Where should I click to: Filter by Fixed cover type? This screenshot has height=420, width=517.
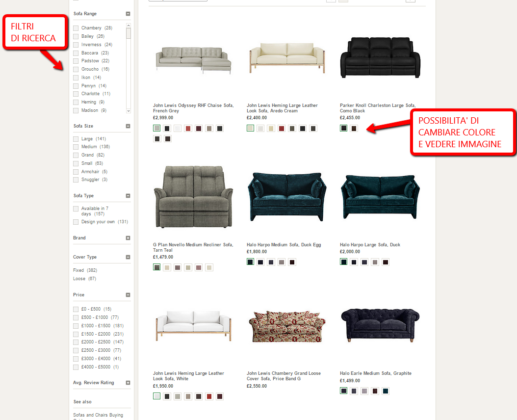[78, 270]
